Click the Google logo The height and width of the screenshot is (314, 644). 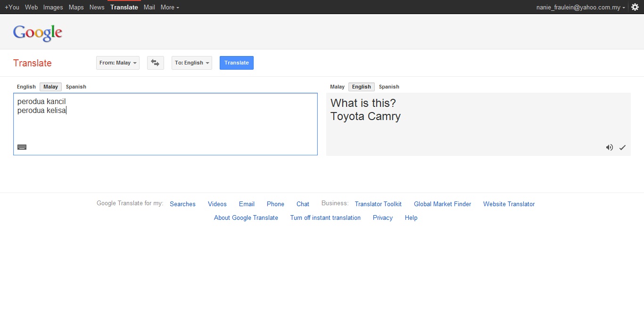(x=38, y=33)
